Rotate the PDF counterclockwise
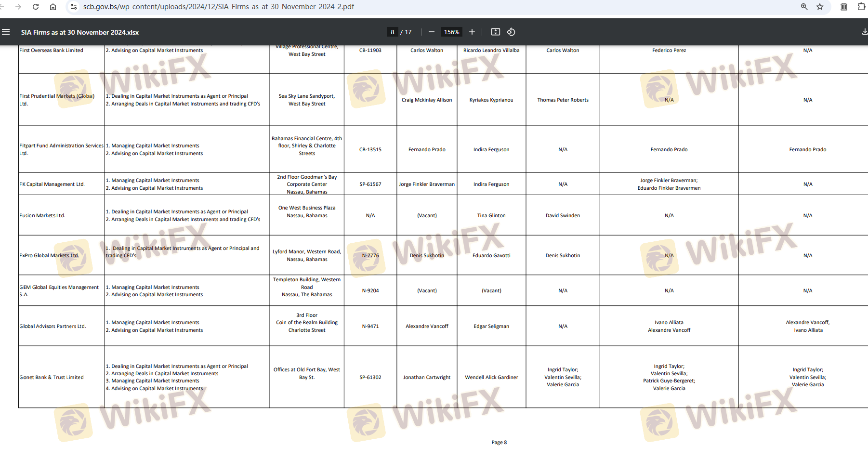 (x=511, y=32)
